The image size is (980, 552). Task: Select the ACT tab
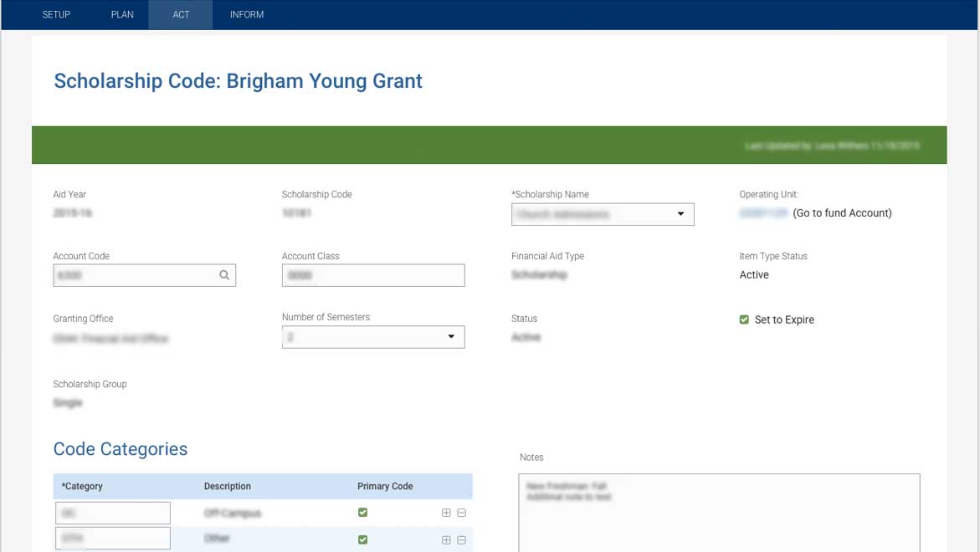[x=181, y=14]
